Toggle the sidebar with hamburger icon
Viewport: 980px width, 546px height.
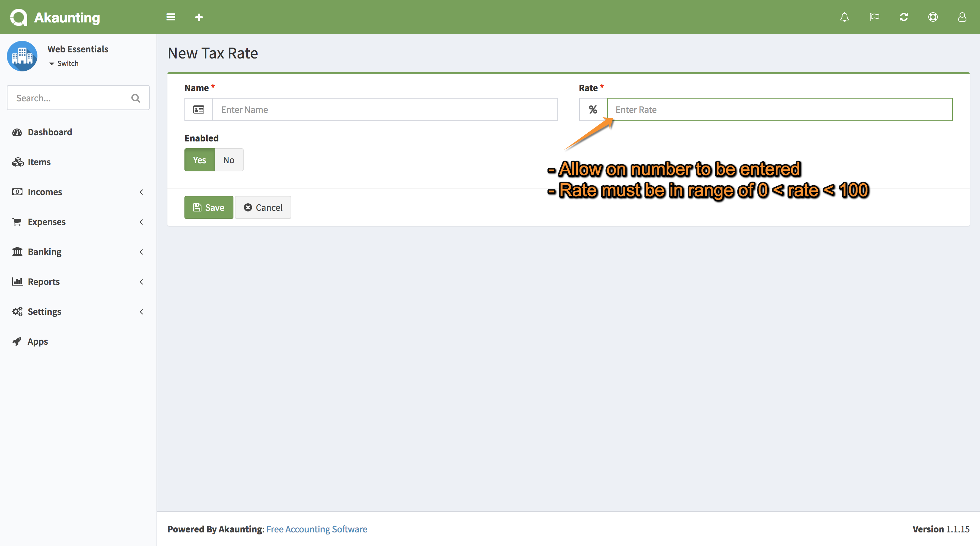170,17
